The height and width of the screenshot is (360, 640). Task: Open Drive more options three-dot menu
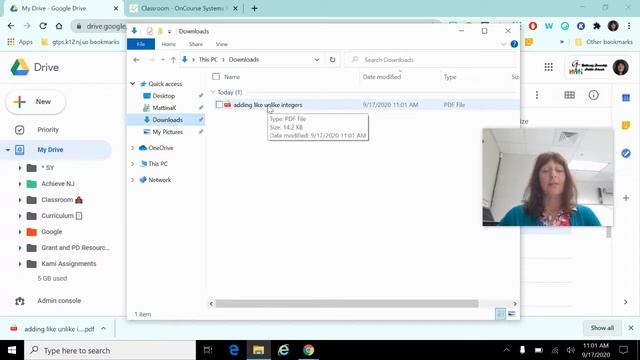pos(537,95)
